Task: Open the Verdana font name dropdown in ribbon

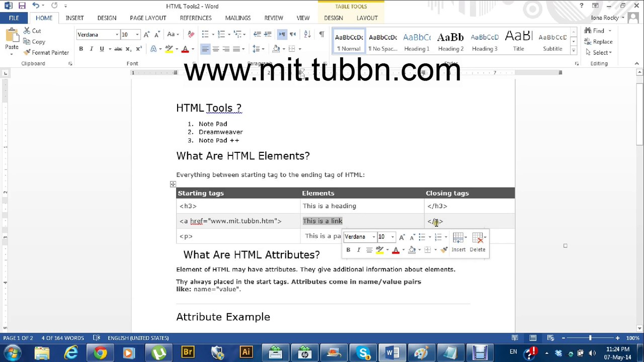Action: point(117,35)
